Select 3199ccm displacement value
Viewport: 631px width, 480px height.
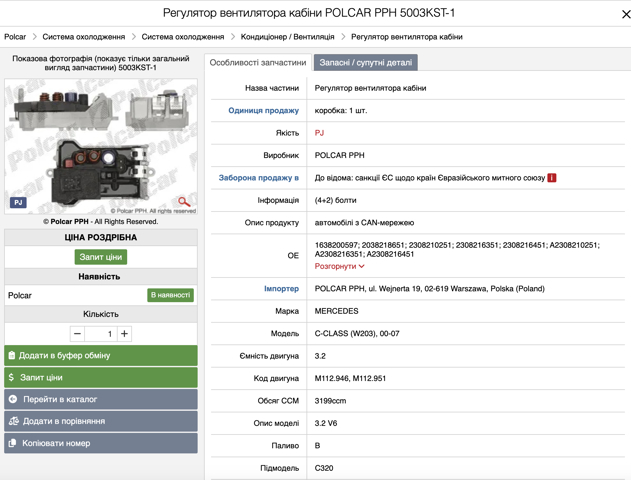[330, 401]
